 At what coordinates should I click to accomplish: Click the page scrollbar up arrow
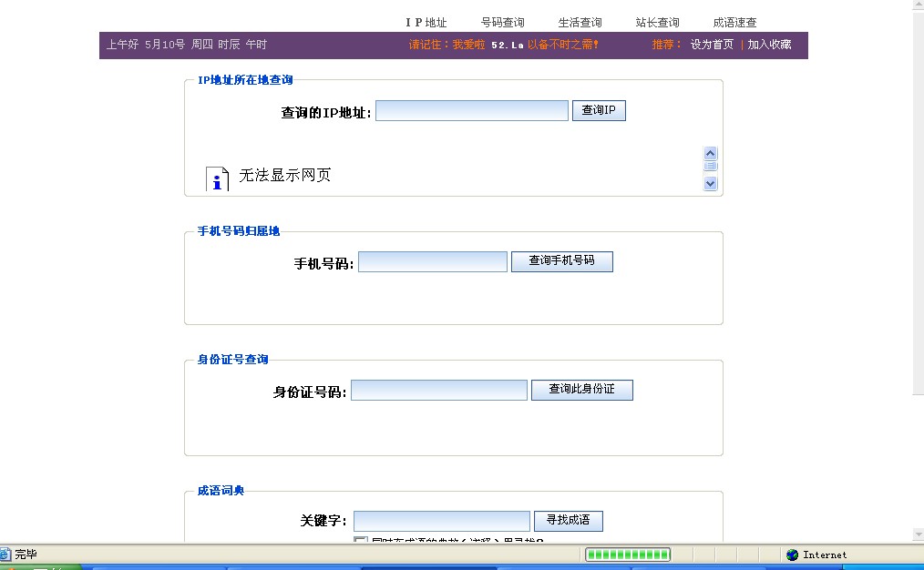coord(918,5)
